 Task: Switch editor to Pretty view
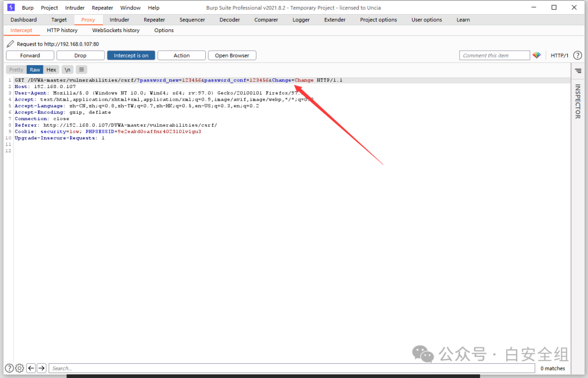(16, 70)
